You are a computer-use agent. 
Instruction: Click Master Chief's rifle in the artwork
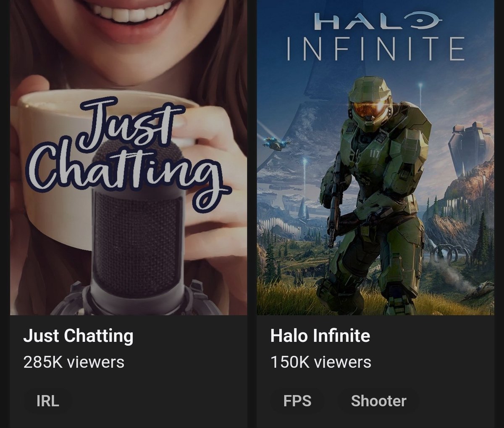[335, 206]
